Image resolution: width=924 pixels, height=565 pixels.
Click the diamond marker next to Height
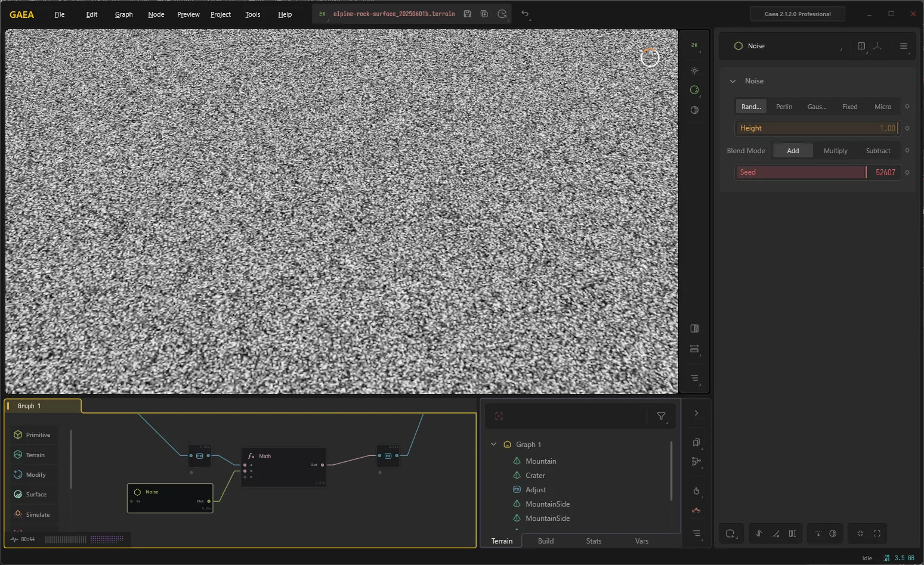(x=907, y=128)
